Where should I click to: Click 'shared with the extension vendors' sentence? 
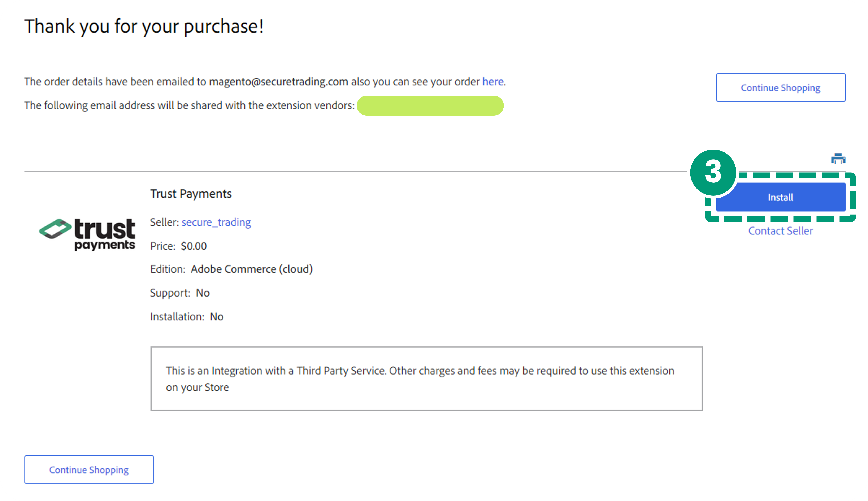click(x=189, y=105)
